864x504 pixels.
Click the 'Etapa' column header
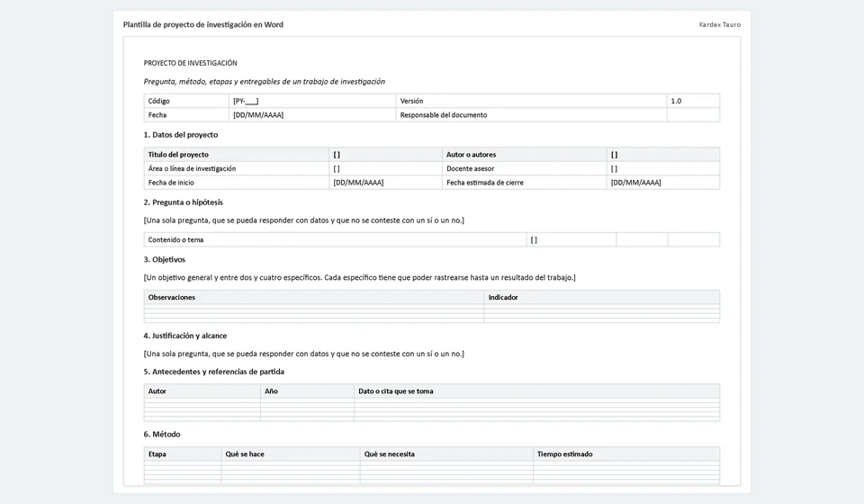coord(183,454)
